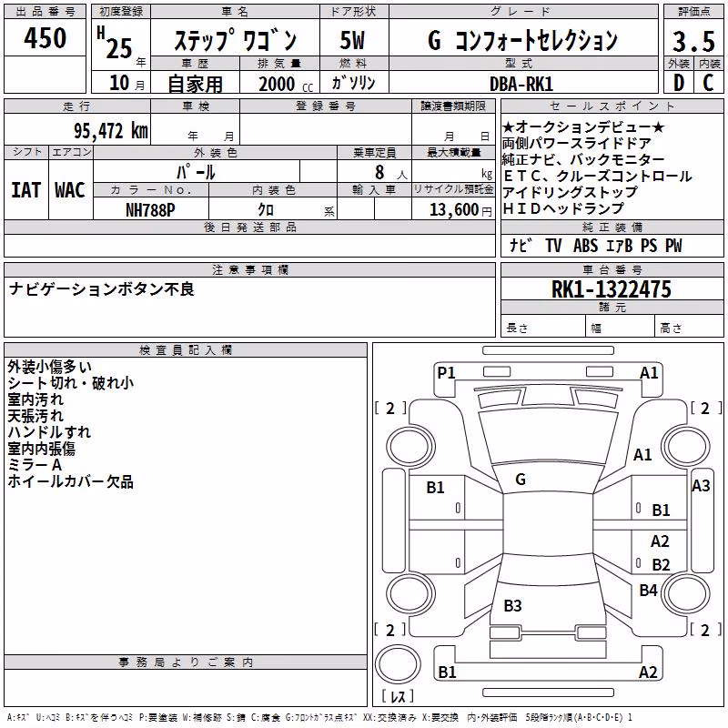Screen dimensions: 728x728
Task: Select grade text G コンフォートセレクション
Action: [522, 40]
